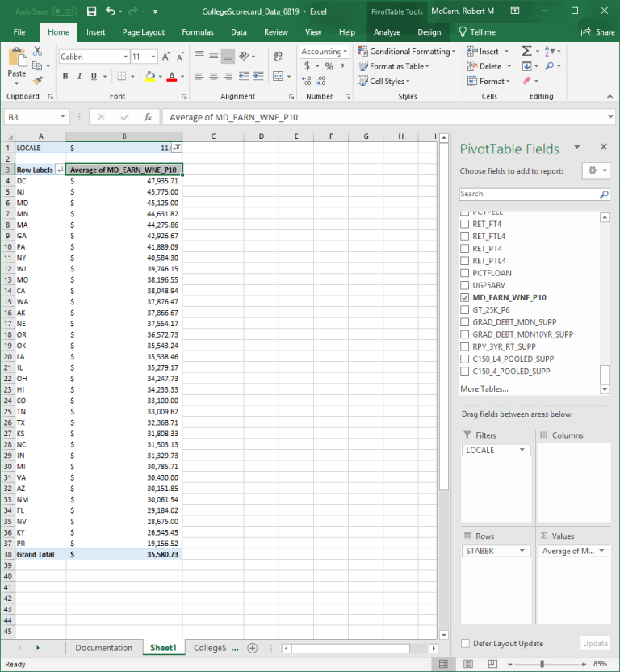Apply Italic formatting to the cell
This screenshot has height=672, width=620.
(x=79, y=77)
